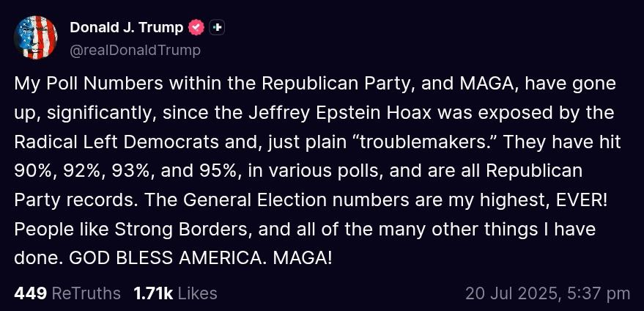Click the Likes label
Viewport: 644px width, 311px height.
pos(198,293)
